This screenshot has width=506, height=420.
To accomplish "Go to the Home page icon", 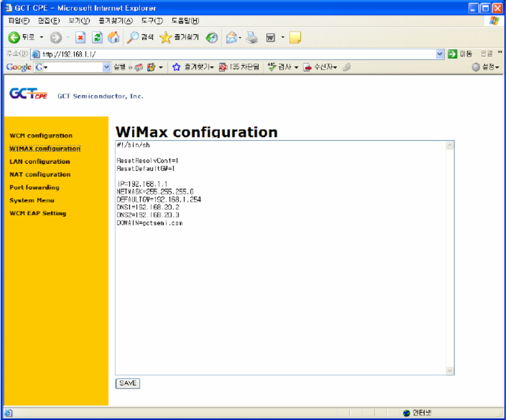I will (113, 37).
